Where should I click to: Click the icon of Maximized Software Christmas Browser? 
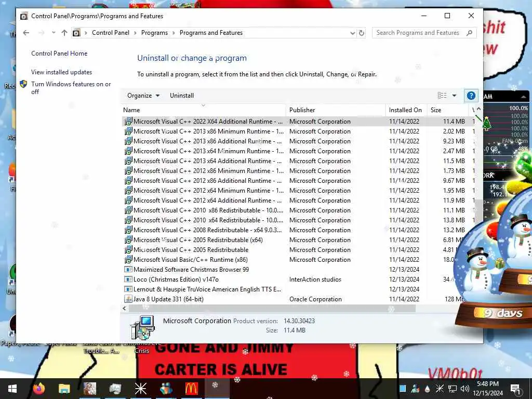tap(128, 270)
